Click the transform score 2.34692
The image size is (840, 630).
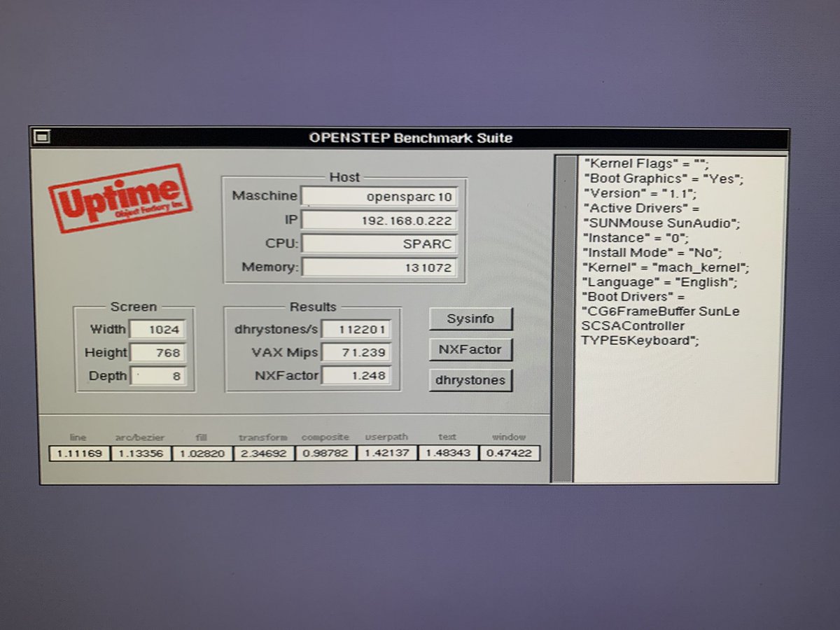click(264, 454)
